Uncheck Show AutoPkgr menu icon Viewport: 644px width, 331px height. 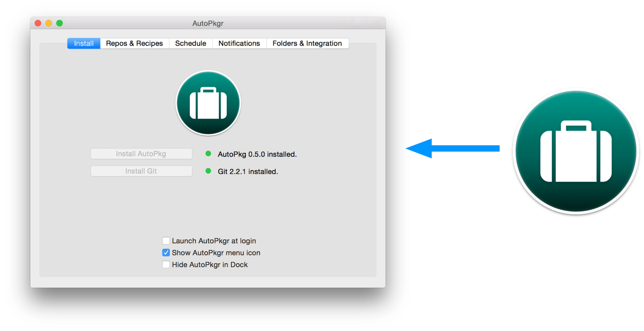(166, 253)
